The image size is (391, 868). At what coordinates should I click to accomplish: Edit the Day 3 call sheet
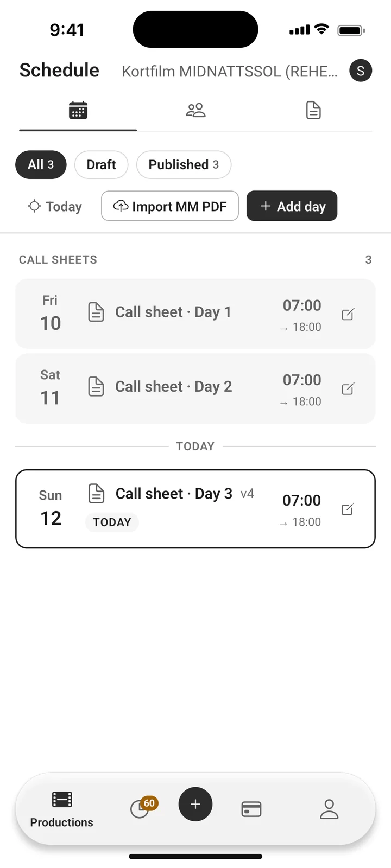(x=348, y=509)
